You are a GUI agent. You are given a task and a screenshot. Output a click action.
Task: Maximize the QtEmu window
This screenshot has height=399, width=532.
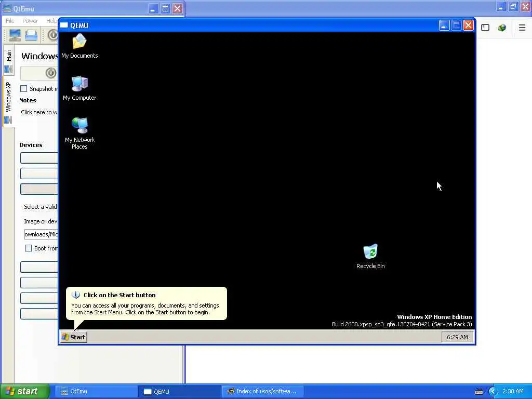[x=165, y=8]
